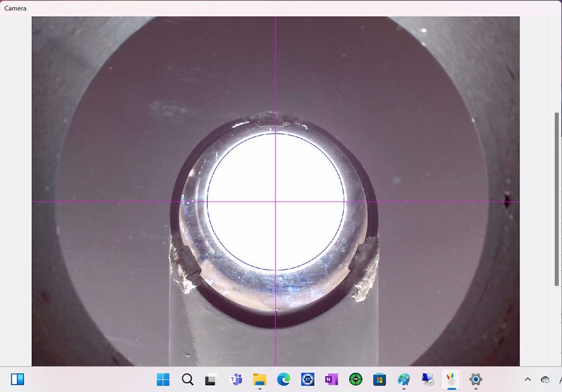The width and height of the screenshot is (562, 392).
Task: Open Widgets panel icon on taskbar
Action: [17, 379]
